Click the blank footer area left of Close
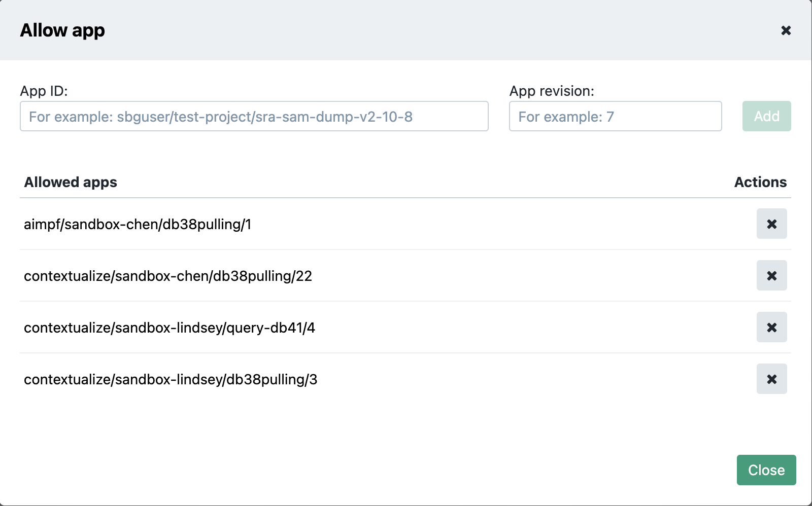812x506 pixels. click(x=355, y=470)
